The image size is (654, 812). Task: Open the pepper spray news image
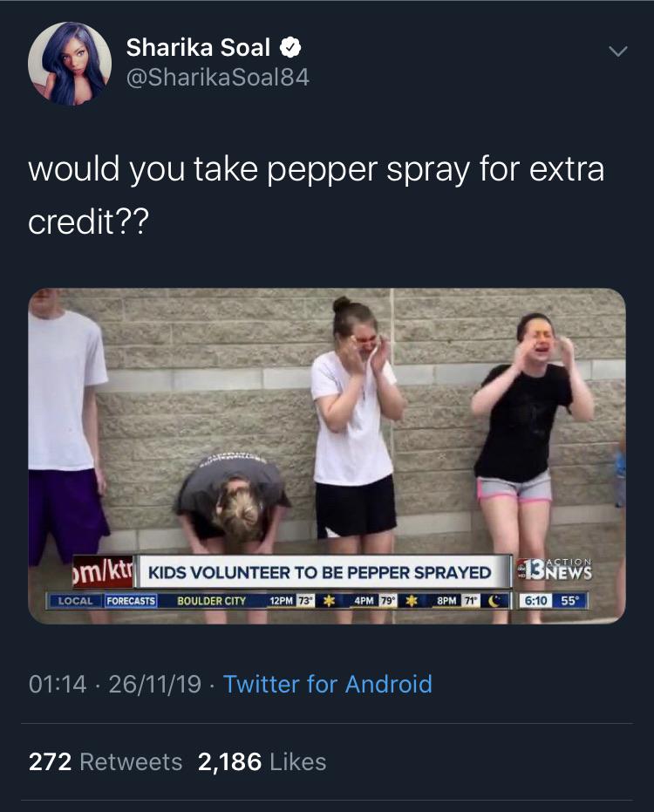(x=326, y=419)
